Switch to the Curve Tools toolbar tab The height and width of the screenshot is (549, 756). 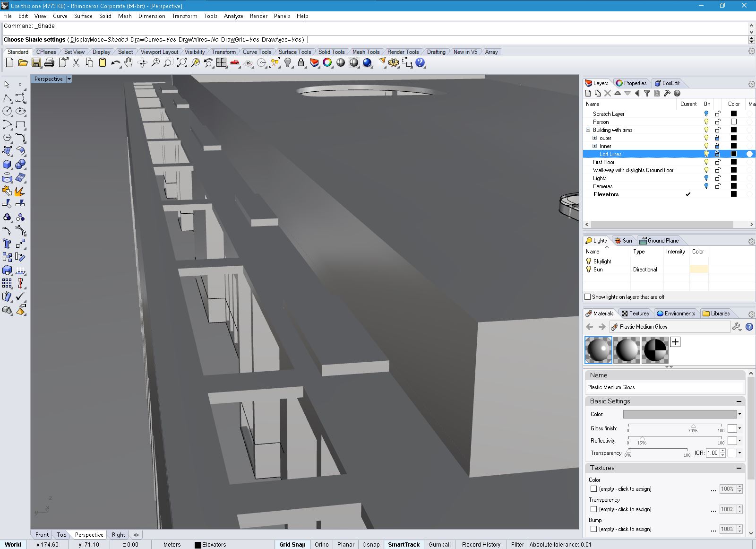point(257,52)
